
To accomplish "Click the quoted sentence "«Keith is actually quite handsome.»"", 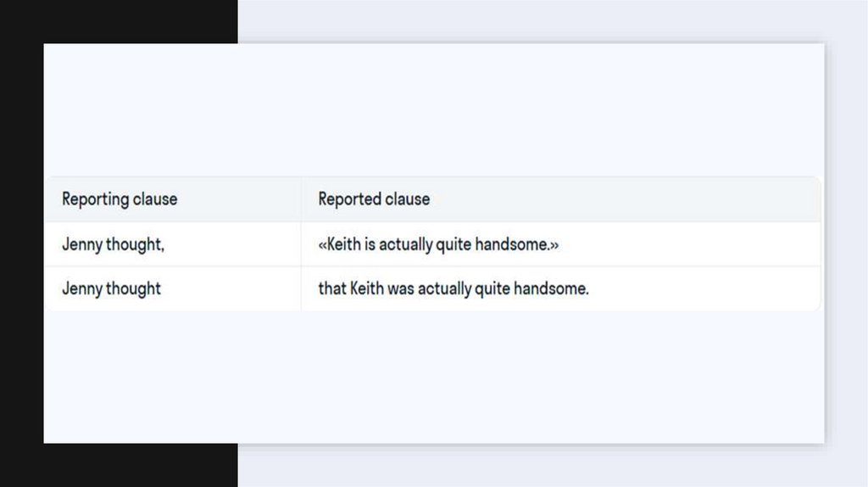I will point(438,244).
